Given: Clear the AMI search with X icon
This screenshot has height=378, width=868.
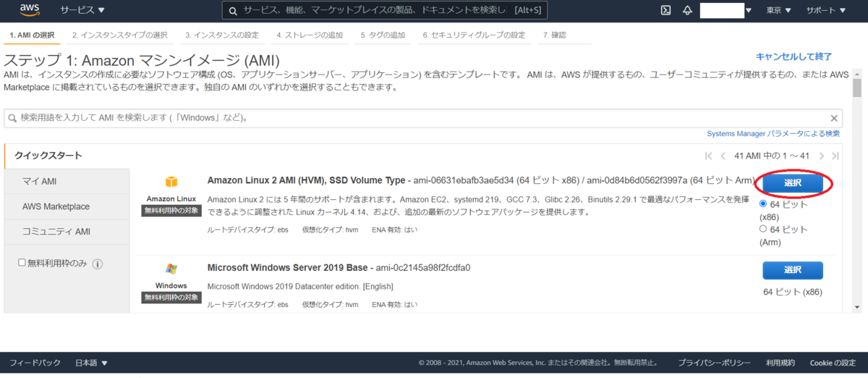Looking at the screenshot, I should 834,118.
